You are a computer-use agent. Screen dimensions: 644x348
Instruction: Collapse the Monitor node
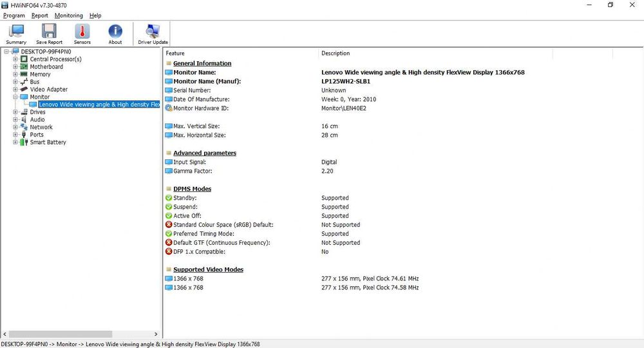click(15, 97)
